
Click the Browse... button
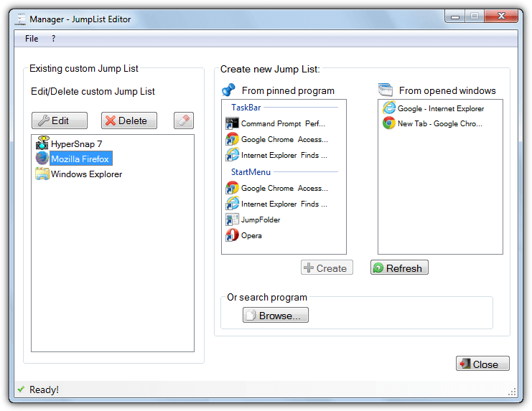276,315
